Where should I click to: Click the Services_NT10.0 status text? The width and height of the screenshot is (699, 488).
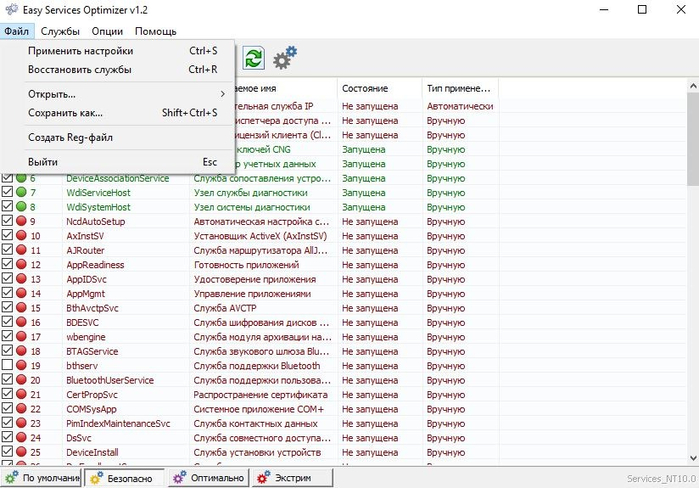tap(661, 479)
